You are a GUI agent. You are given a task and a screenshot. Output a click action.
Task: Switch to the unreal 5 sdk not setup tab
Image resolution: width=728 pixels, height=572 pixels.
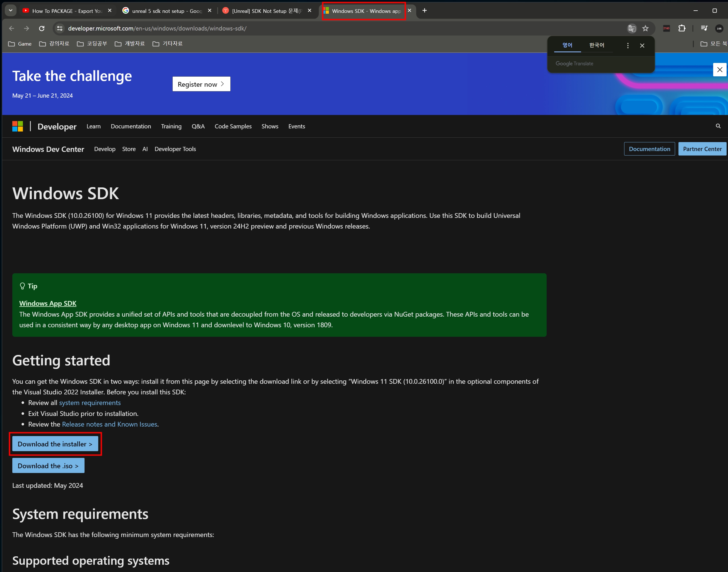point(167,11)
